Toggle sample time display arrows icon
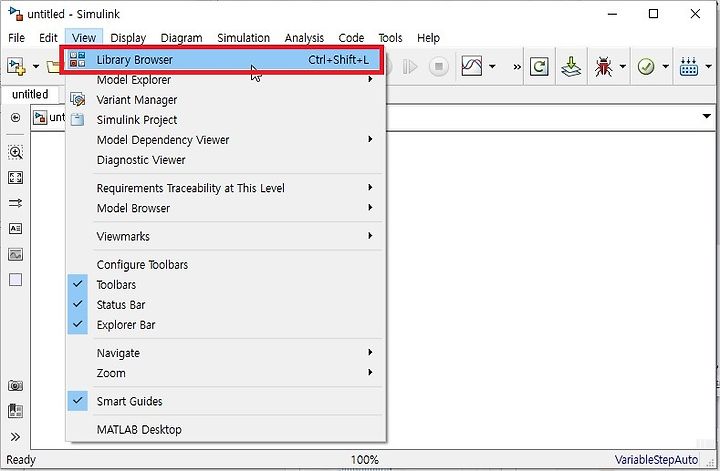The image size is (720, 471). (16, 203)
